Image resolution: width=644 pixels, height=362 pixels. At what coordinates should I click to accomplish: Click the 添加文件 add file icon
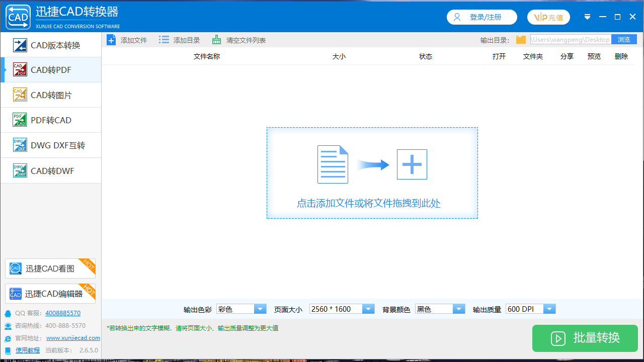point(111,40)
